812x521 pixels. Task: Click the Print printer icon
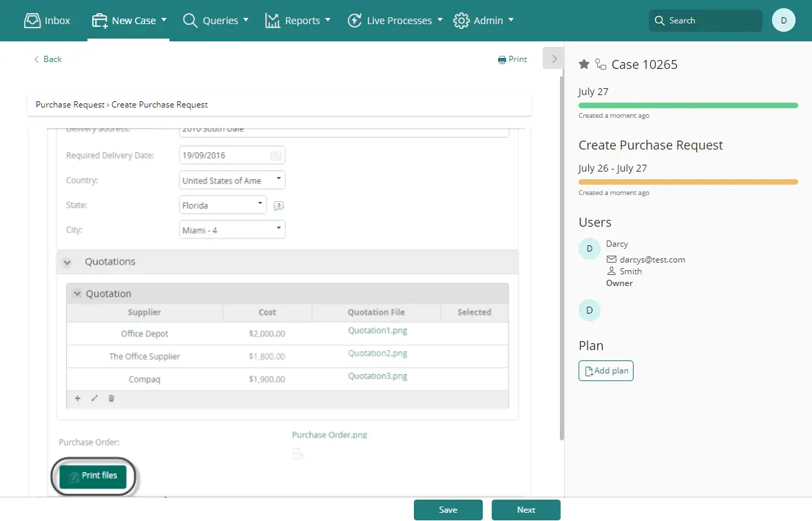[502, 60]
